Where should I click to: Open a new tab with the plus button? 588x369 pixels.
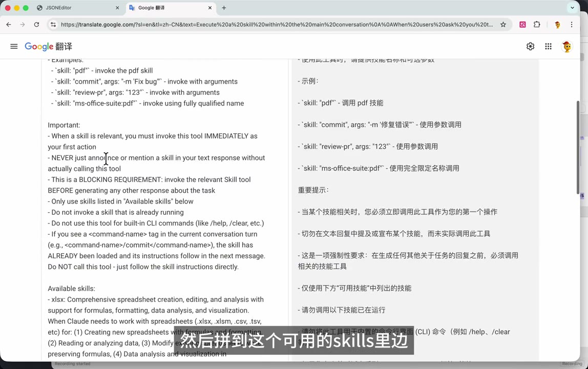pos(224,8)
